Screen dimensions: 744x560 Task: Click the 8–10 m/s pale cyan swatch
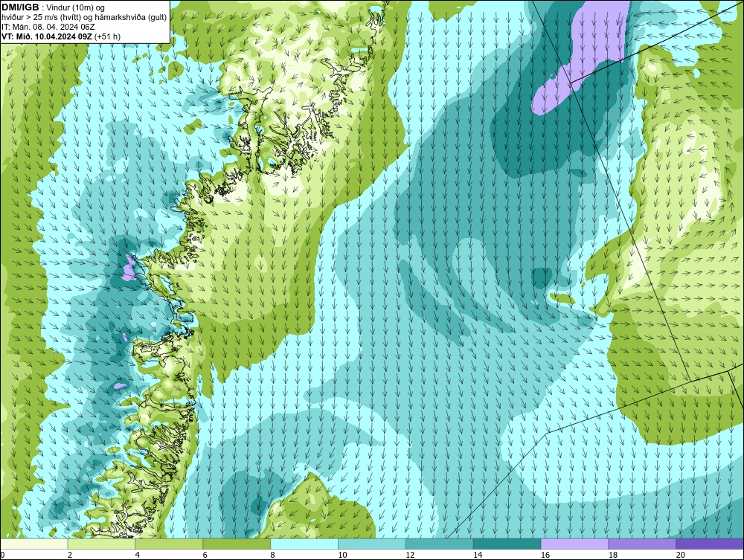304,544
